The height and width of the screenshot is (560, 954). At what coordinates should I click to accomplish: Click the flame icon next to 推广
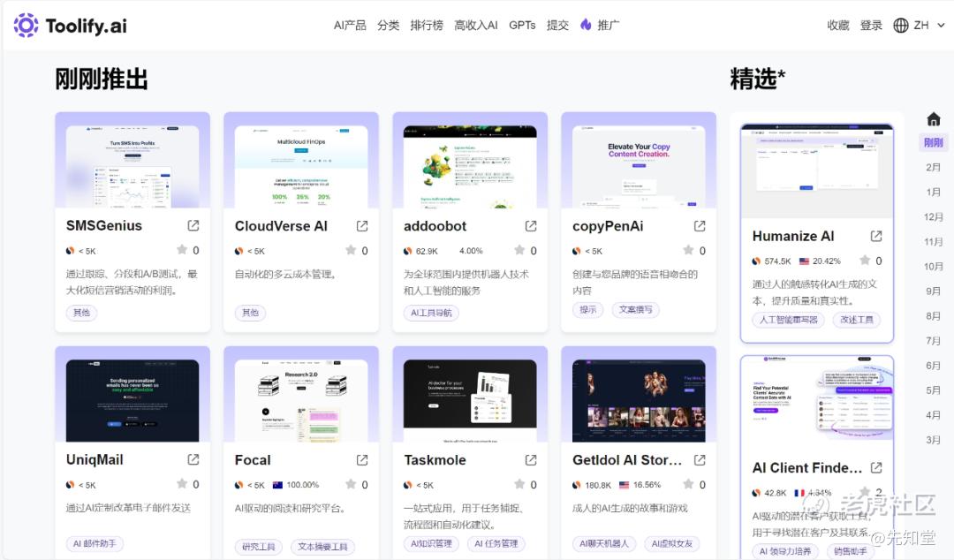[586, 25]
